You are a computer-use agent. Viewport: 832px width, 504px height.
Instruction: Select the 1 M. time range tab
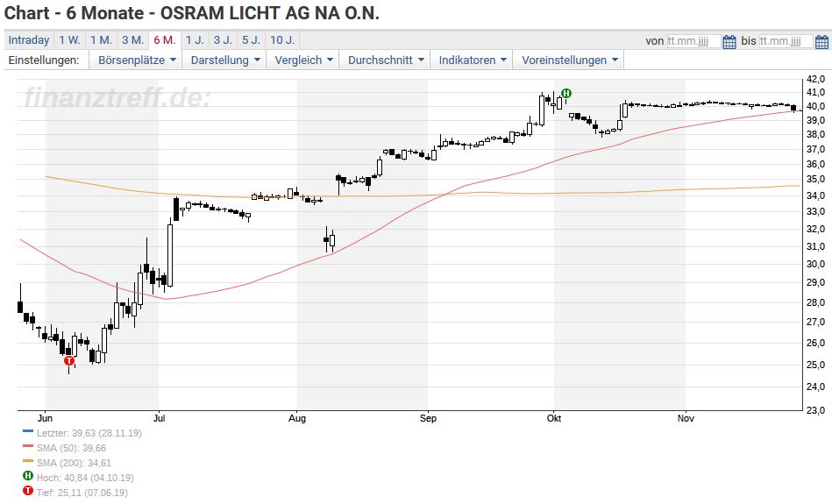(x=101, y=40)
